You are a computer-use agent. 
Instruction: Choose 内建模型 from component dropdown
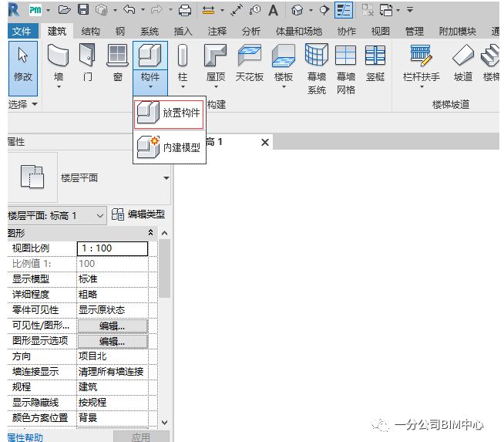pyautogui.click(x=169, y=147)
